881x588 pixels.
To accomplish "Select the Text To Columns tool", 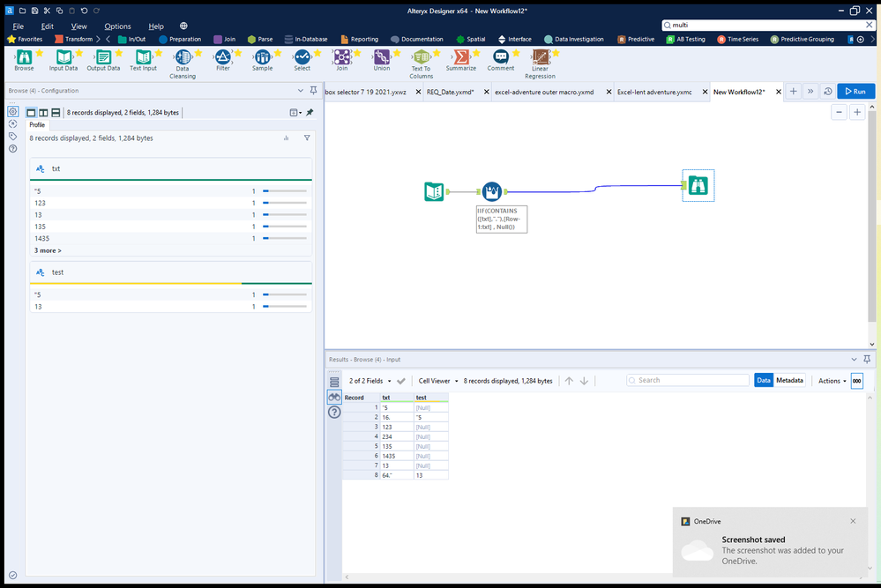I will pyautogui.click(x=422, y=63).
